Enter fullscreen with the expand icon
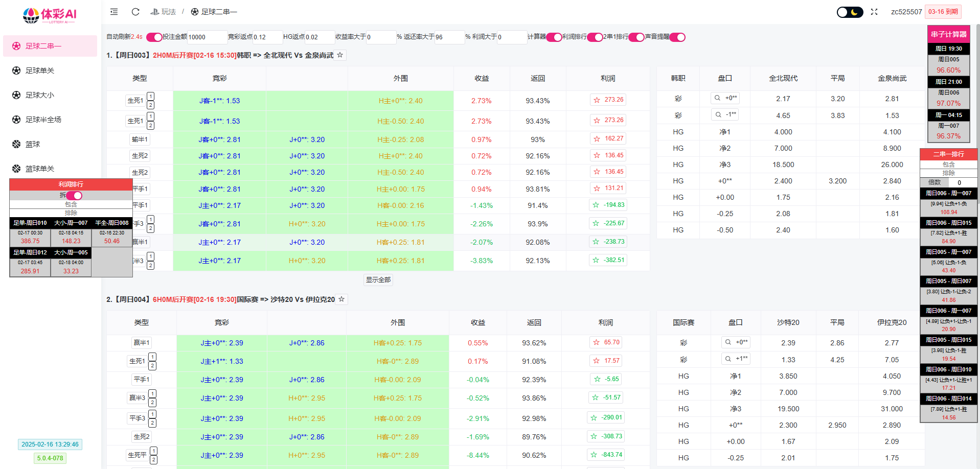Image resolution: width=980 pixels, height=469 pixels. coord(874,12)
